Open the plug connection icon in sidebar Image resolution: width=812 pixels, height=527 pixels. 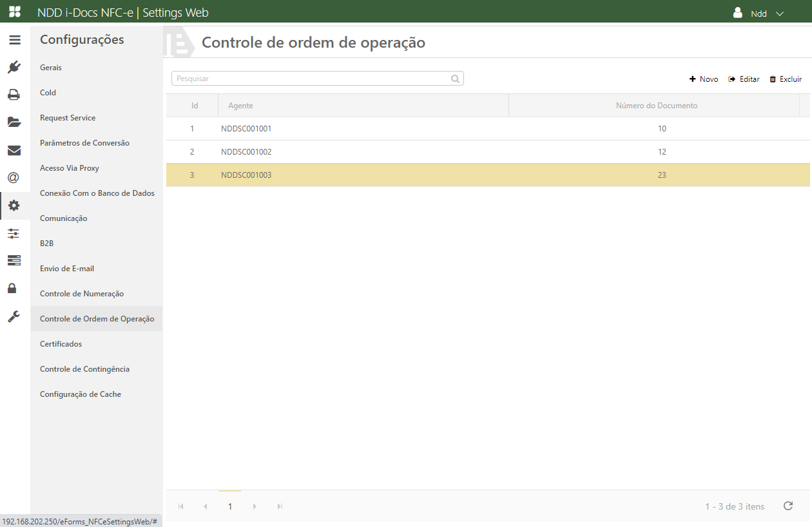(14, 68)
